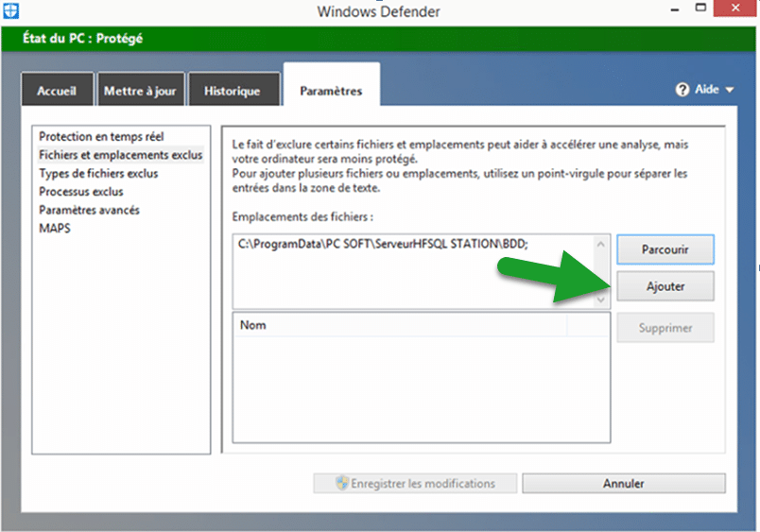The image size is (760, 532).
Task: Maximize the Windows Defender window
Action: pos(700,8)
